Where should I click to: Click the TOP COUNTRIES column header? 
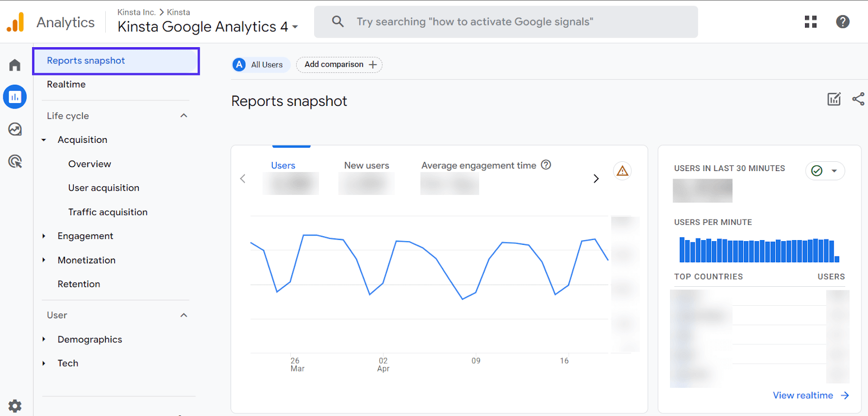[x=709, y=276]
